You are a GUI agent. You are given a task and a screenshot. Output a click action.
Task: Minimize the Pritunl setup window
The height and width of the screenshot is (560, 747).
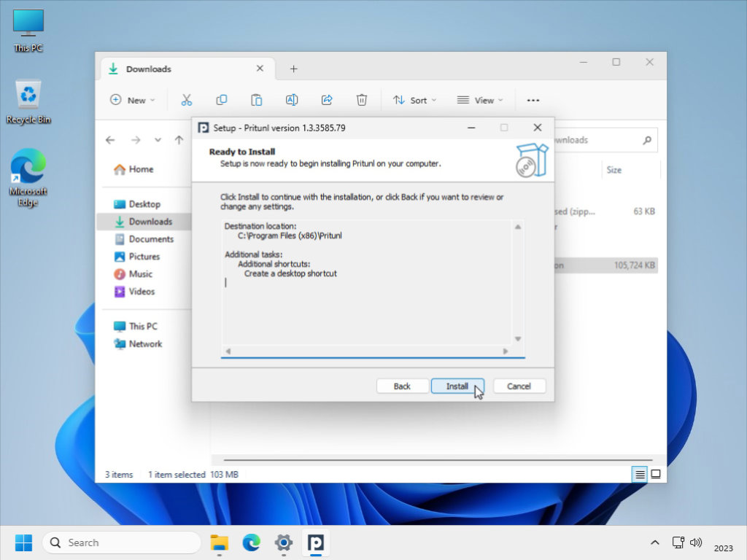471,128
